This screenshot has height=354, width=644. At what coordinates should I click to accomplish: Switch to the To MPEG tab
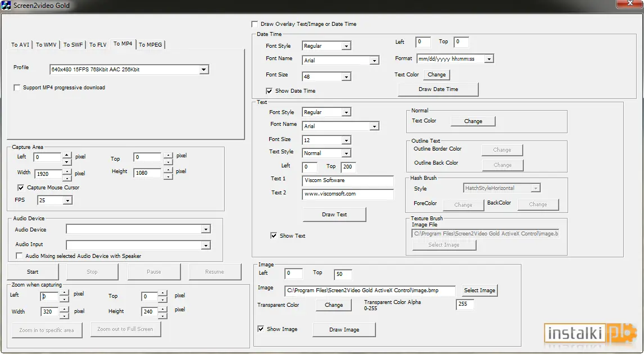[150, 45]
